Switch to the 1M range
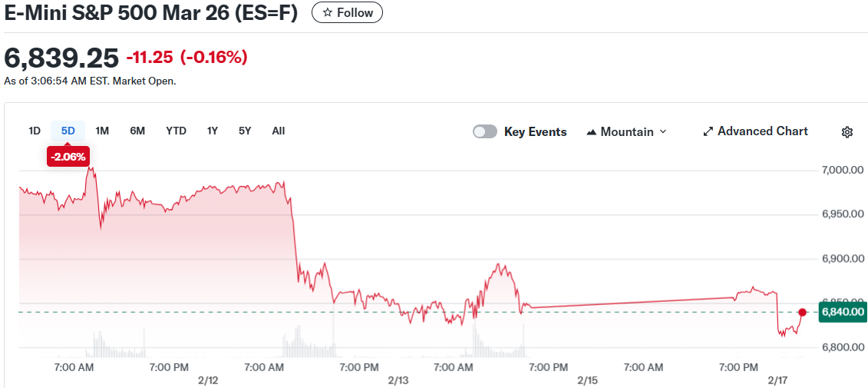 coord(102,131)
